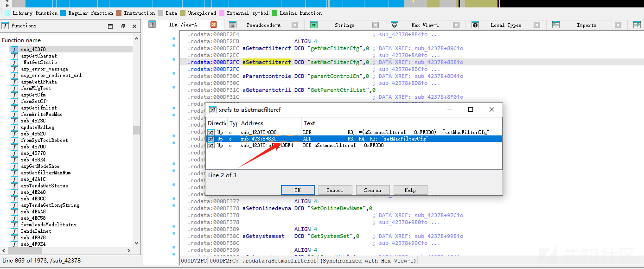Close the Functions panel
Screen dimensions: 644x269
pos(134,26)
